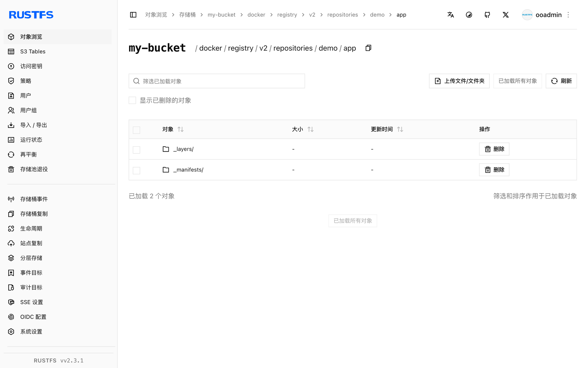Viewport: 588px width, 368px height.
Task: Open the X social link icon
Action: (506, 15)
